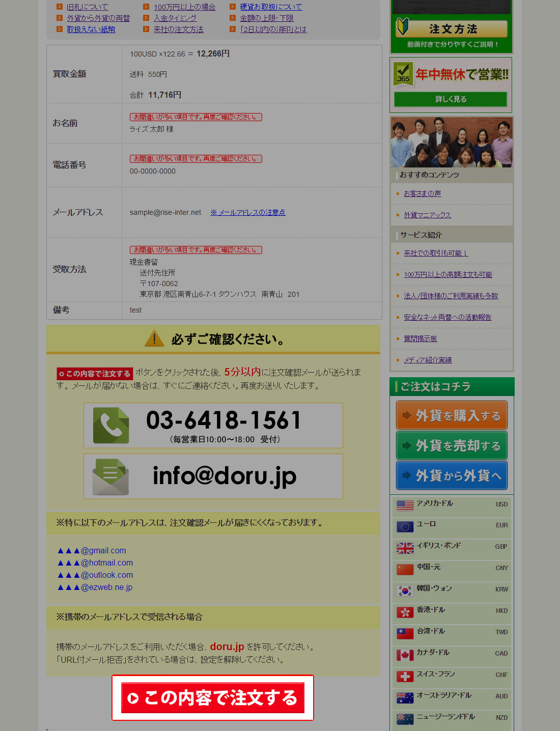This screenshot has height=731, width=560.
Task: Click the envelope mail icon
Action: 110,476
